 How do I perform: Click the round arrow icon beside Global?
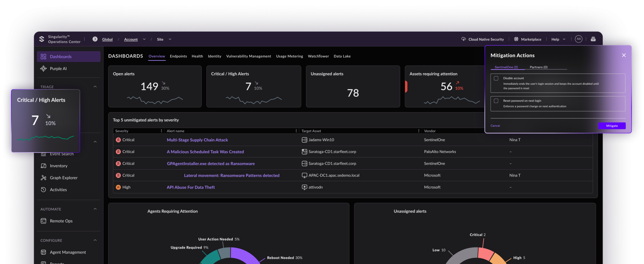pos(95,39)
